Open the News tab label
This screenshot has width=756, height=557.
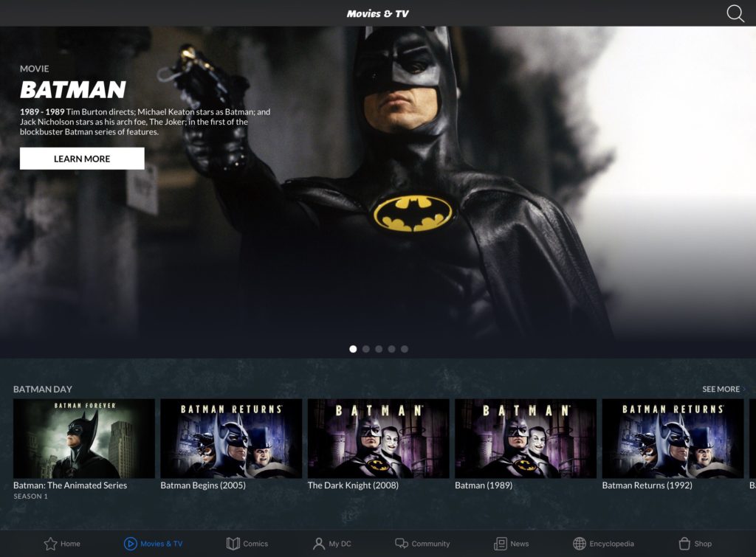coord(519,544)
